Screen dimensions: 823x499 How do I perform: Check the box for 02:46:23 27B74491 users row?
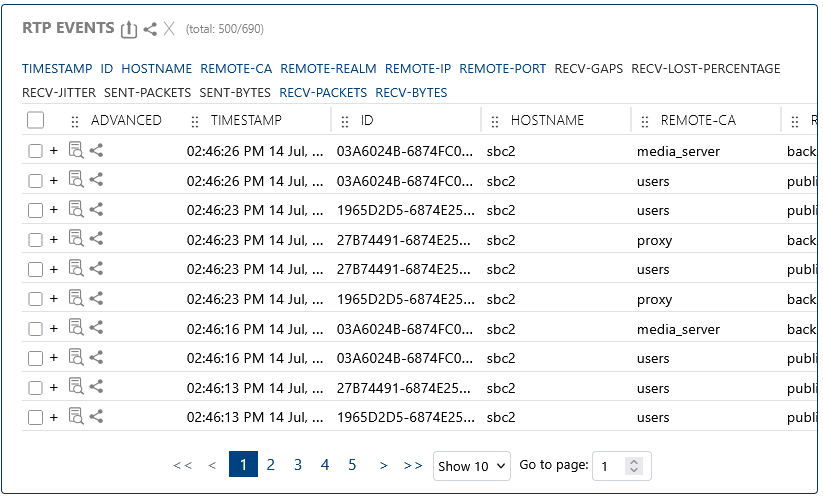tap(35, 269)
